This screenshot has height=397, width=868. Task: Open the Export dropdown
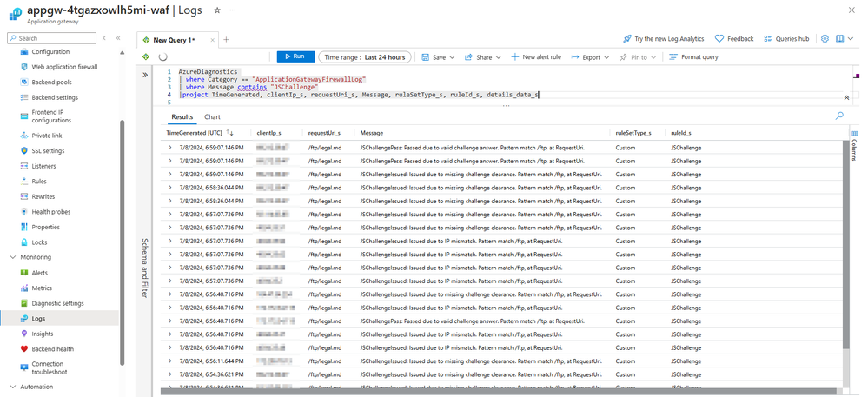tap(590, 57)
